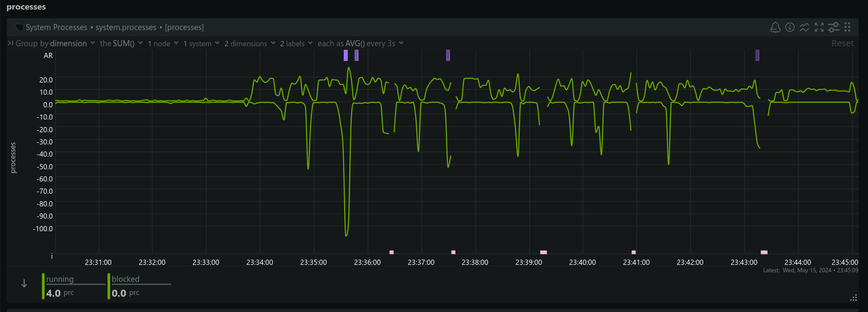Click the sort arrow left of the legend
Viewport: 868px width, 312px height.
click(24, 284)
